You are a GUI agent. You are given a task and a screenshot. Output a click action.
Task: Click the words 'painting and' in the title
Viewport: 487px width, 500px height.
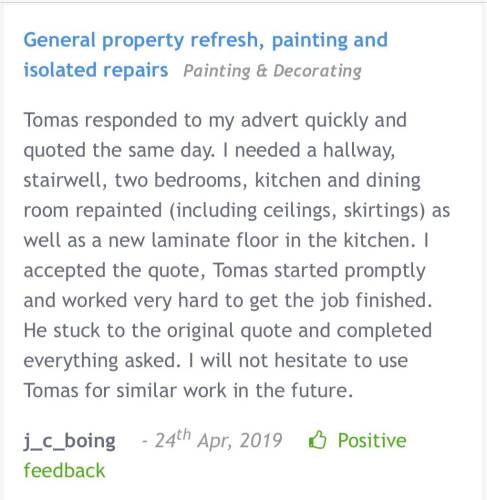tap(330, 41)
